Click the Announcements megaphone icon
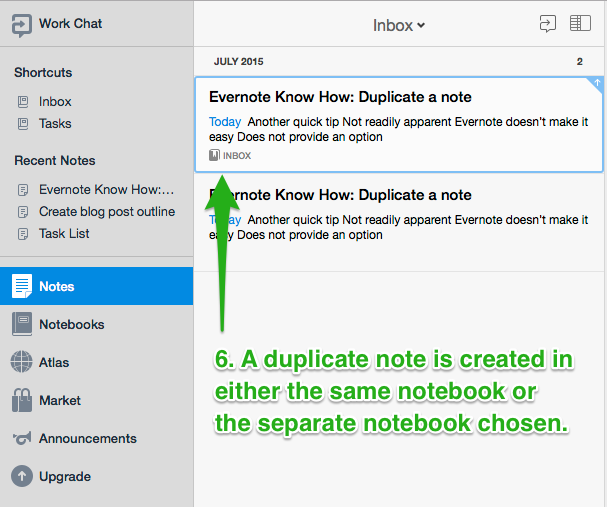 pos(22,438)
